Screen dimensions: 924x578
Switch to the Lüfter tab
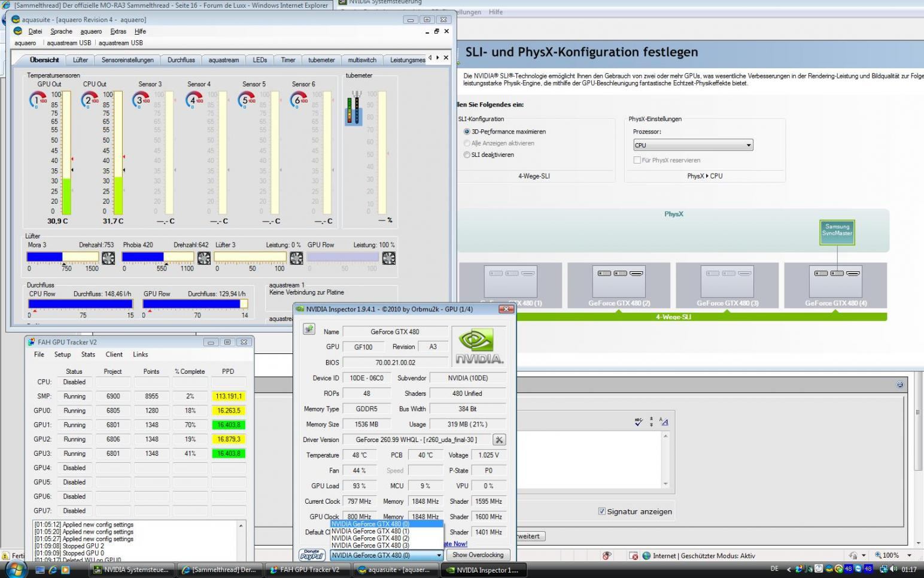pos(80,60)
